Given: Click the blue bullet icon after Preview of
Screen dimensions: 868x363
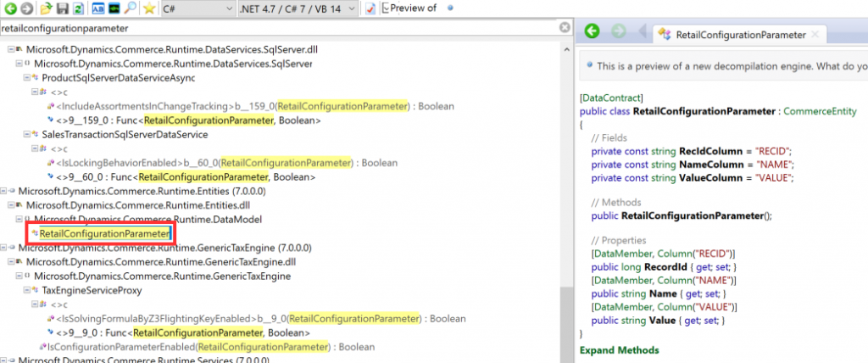Looking at the screenshot, I should [x=450, y=8].
